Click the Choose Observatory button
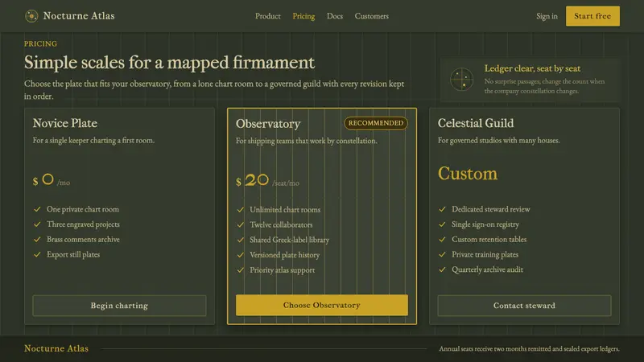644x362 pixels. click(x=322, y=305)
